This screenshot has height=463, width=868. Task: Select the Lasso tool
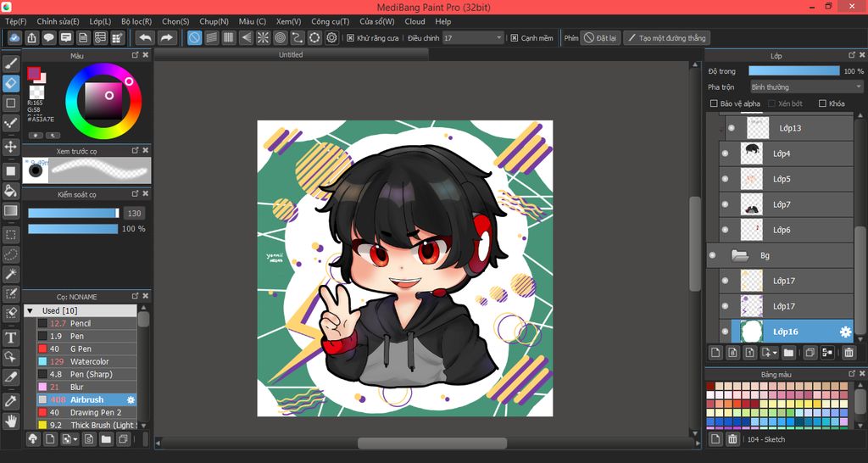10,254
